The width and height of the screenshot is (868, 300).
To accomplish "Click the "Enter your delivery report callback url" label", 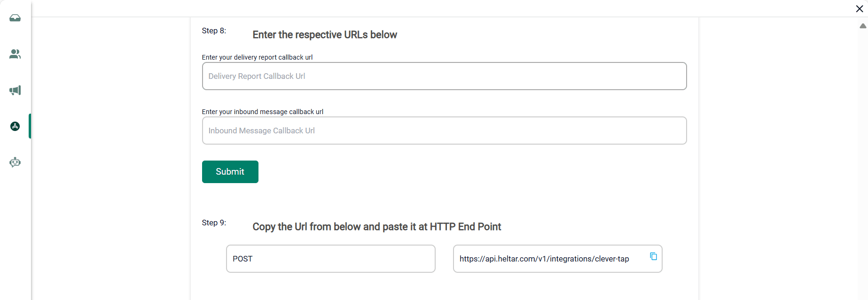I will (257, 57).
